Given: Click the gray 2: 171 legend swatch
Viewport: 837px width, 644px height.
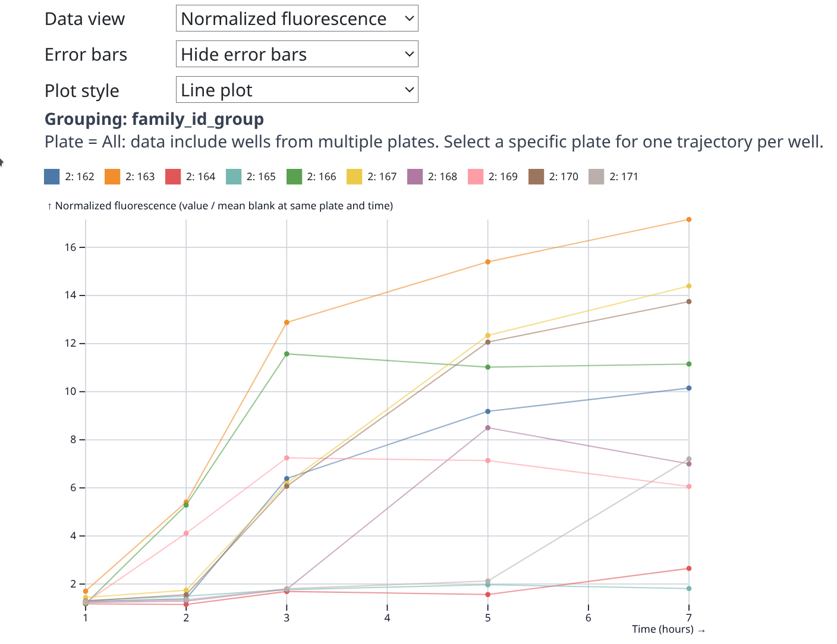Looking at the screenshot, I should tap(596, 177).
